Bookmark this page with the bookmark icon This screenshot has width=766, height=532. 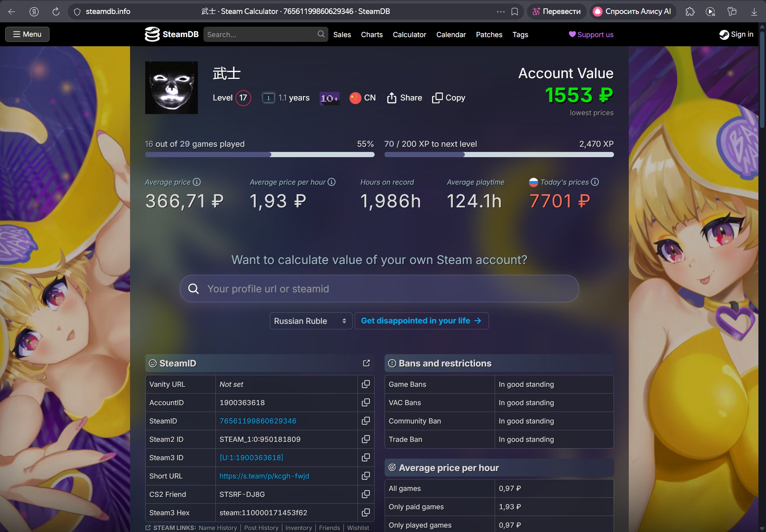pyautogui.click(x=515, y=12)
